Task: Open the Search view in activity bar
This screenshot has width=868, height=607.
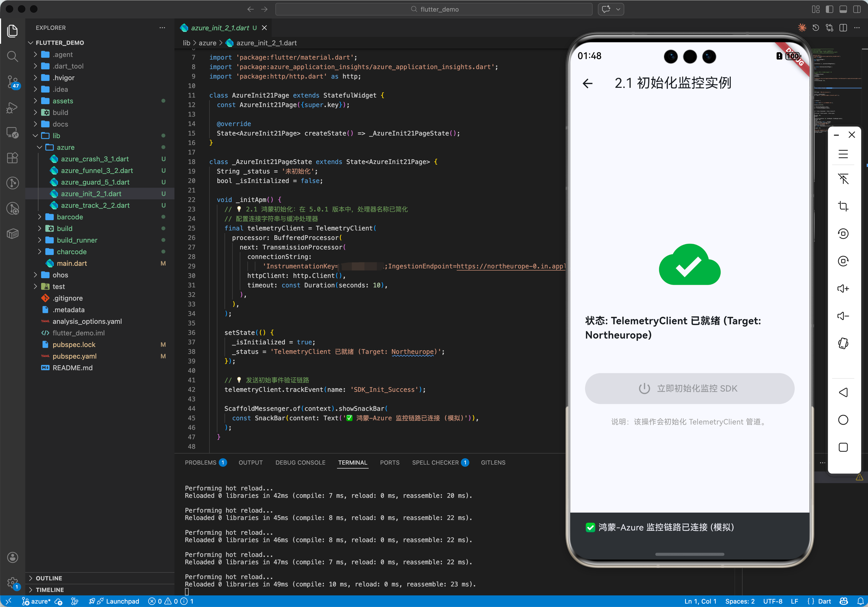Action: tap(12, 56)
